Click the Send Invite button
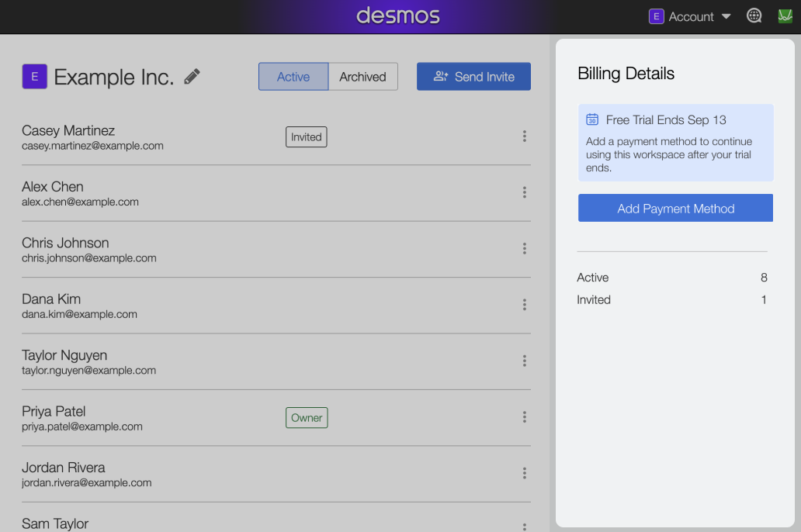 click(x=473, y=77)
